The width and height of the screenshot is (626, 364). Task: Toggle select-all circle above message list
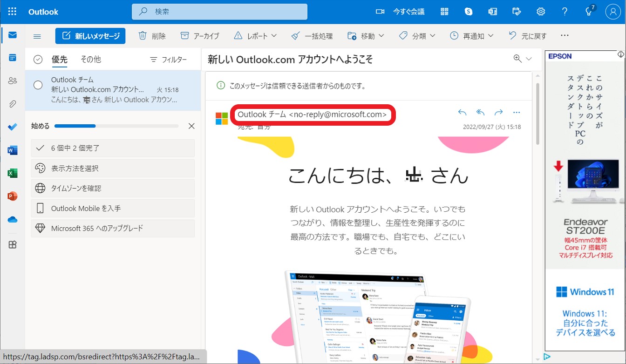[x=38, y=60]
